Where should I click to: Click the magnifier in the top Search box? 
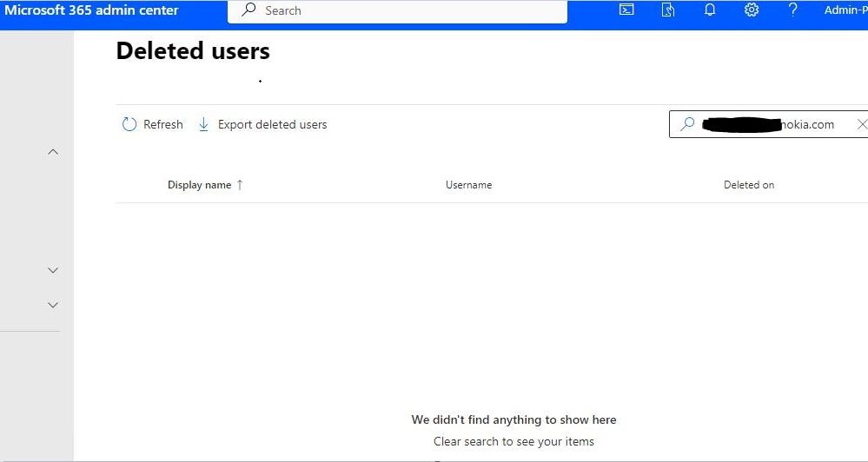pyautogui.click(x=249, y=10)
